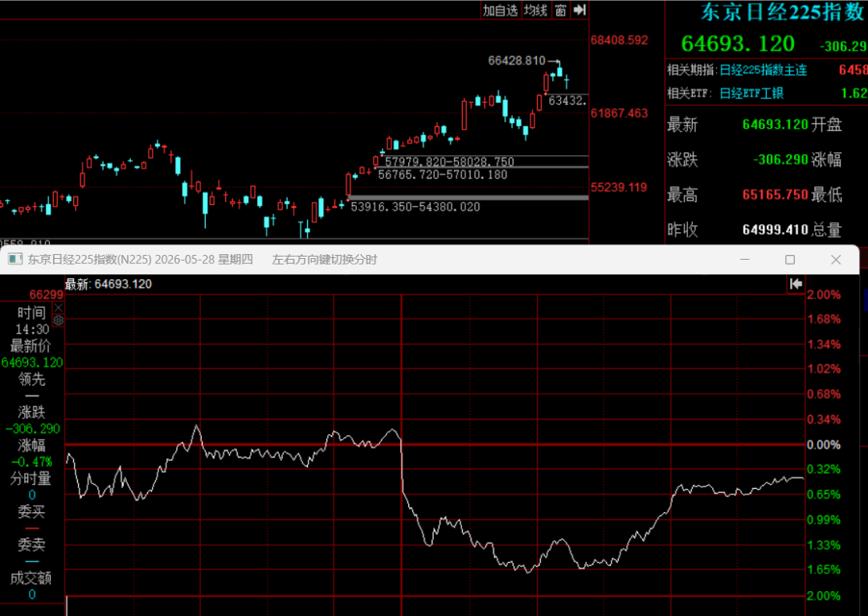Click the 涨跌 -306.290 value in quote panel
Image resolution: width=868 pixels, height=616 pixels.
point(780,160)
